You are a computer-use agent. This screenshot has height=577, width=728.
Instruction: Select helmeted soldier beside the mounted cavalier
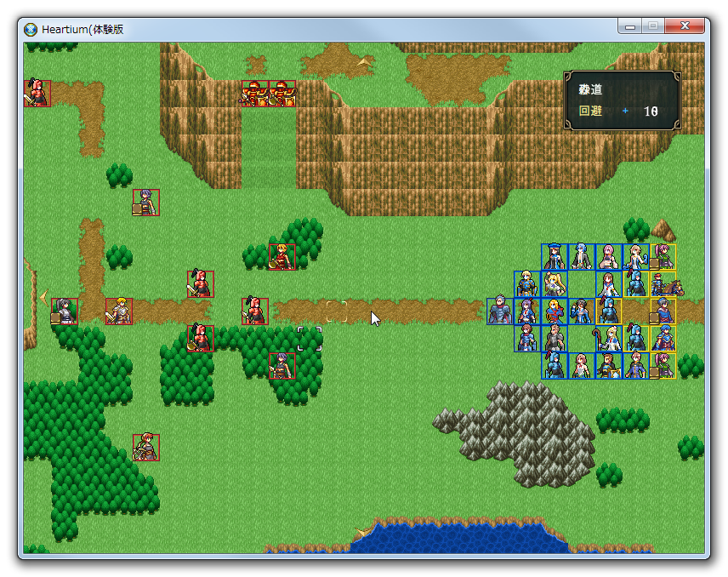click(x=636, y=284)
